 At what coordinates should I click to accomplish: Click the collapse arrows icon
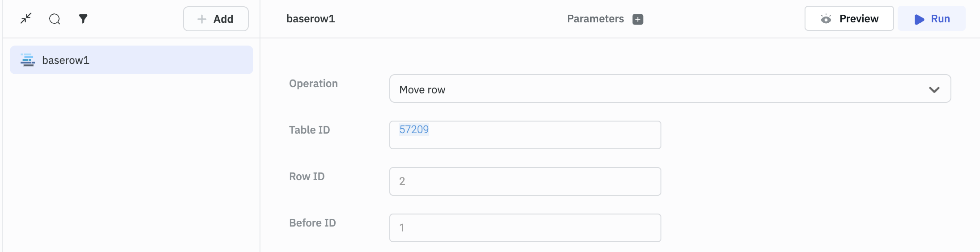click(x=26, y=18)
